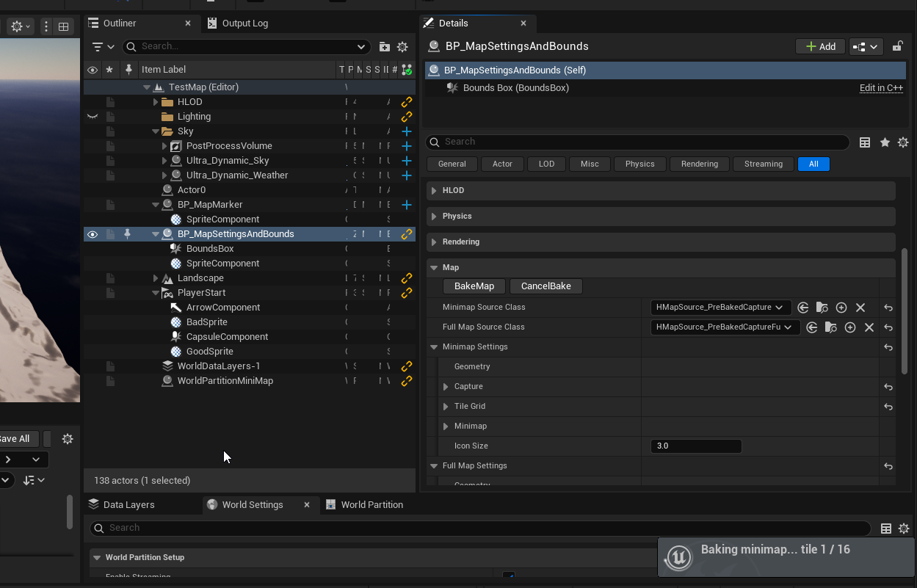The image size is (917, 588).
Task: Expand the Rendering category
Action: pyautogui.click(x=434, y=242)
